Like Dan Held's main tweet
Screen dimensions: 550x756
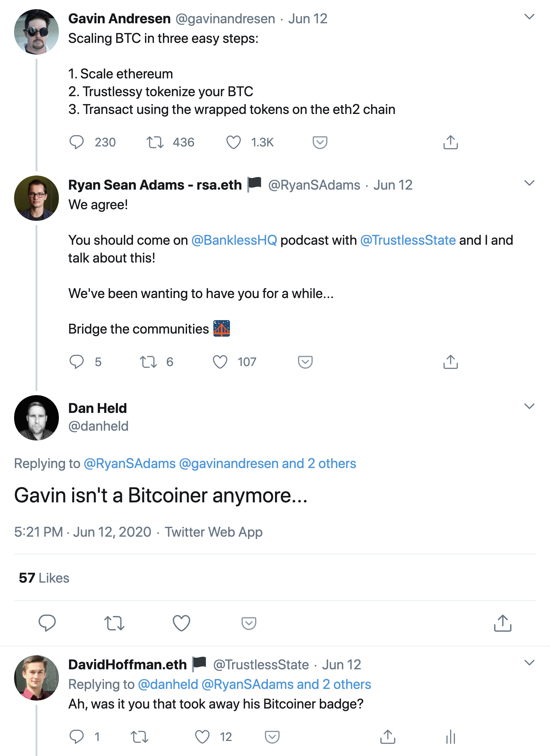181,623
